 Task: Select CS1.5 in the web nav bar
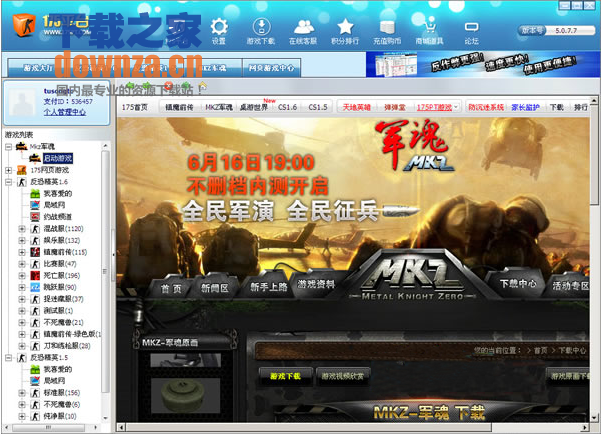pyautogui.click(x=318, y=107)
